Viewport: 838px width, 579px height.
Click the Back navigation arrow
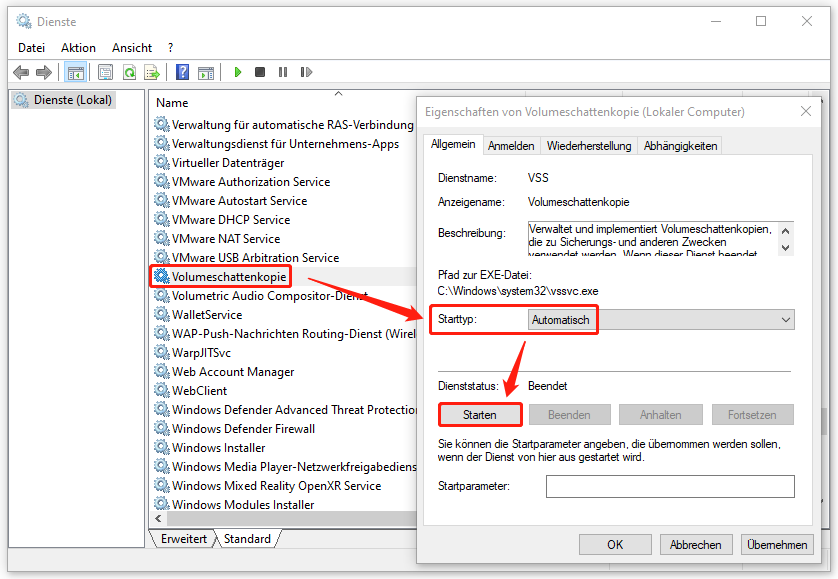coord(21,71)
